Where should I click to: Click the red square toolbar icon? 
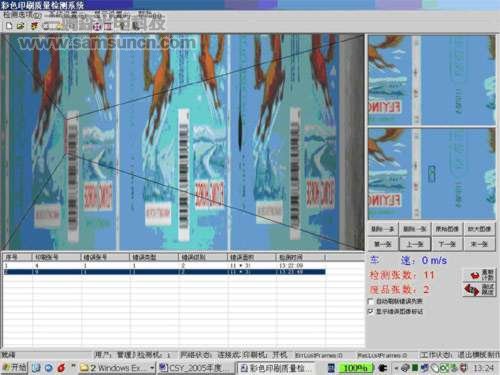point(107,27)
